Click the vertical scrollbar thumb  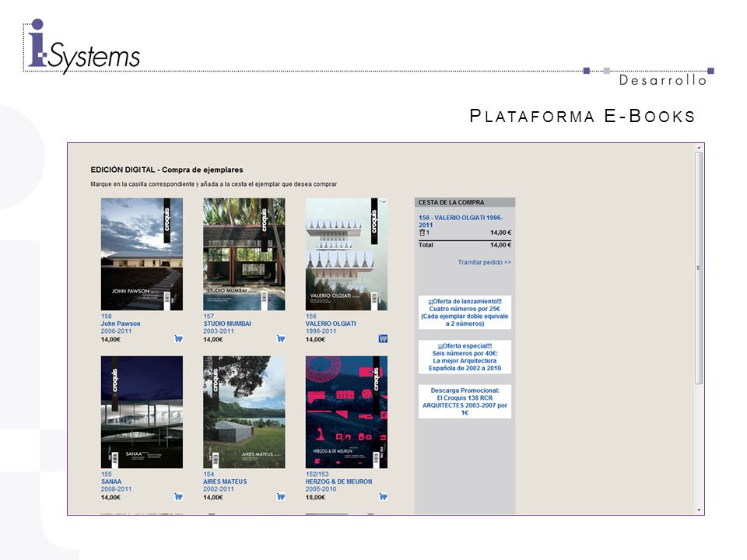[699, 268]
